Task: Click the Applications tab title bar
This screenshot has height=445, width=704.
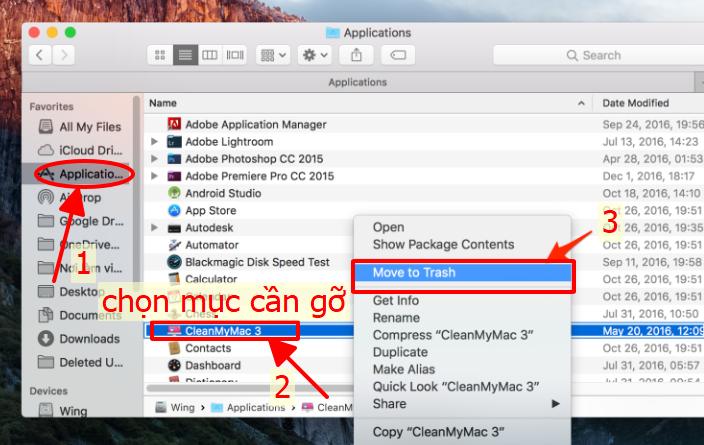Action: tap(357, 82)
